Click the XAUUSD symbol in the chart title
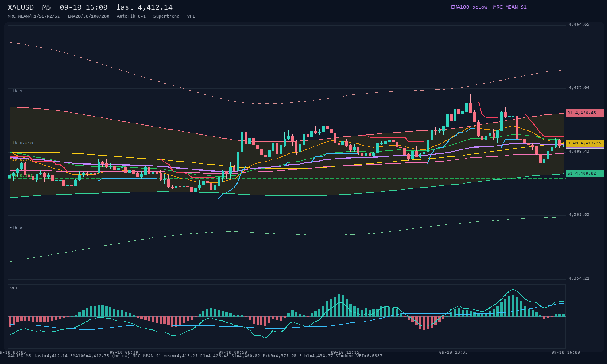The image size is (607, 364). tap(21, 7)
